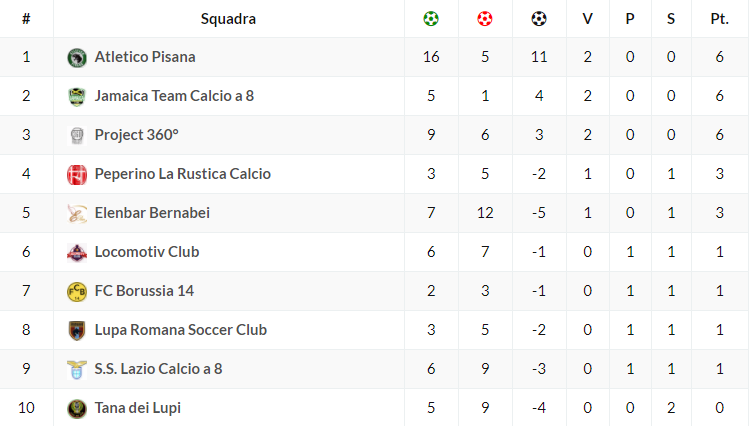Click the Lupa Romana Soccer Club logo
The height and width of the screenshot is (426, 749).
pos(77,330)
